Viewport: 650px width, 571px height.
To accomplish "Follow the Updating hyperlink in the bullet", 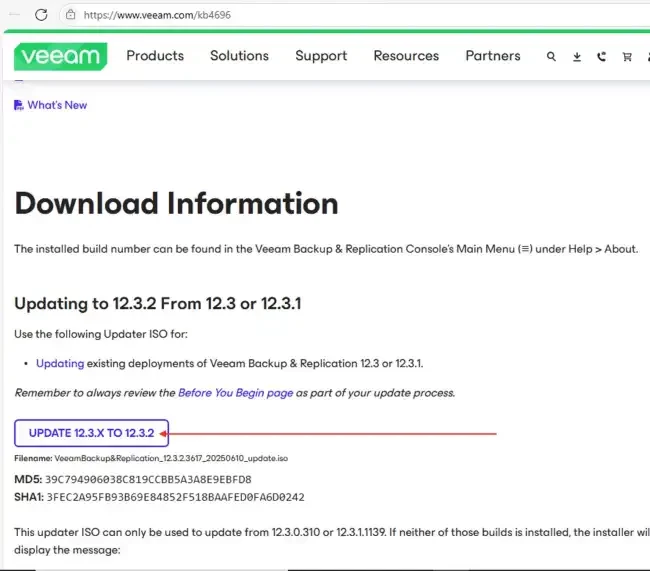I will [60, 363].
